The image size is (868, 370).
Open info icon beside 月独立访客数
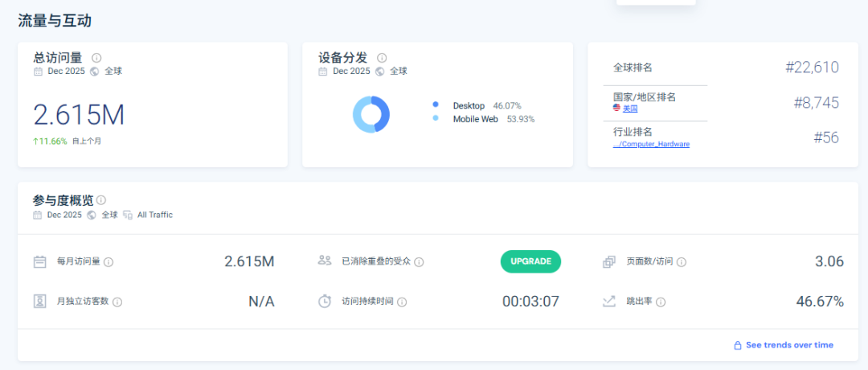point(117,302)
